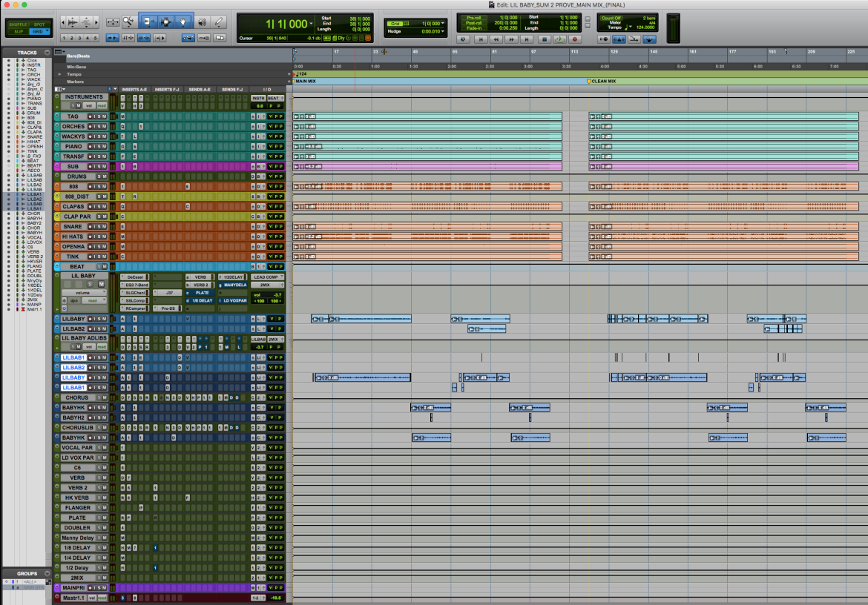
Task: Select the Trim tool
Action: [147, 22]
